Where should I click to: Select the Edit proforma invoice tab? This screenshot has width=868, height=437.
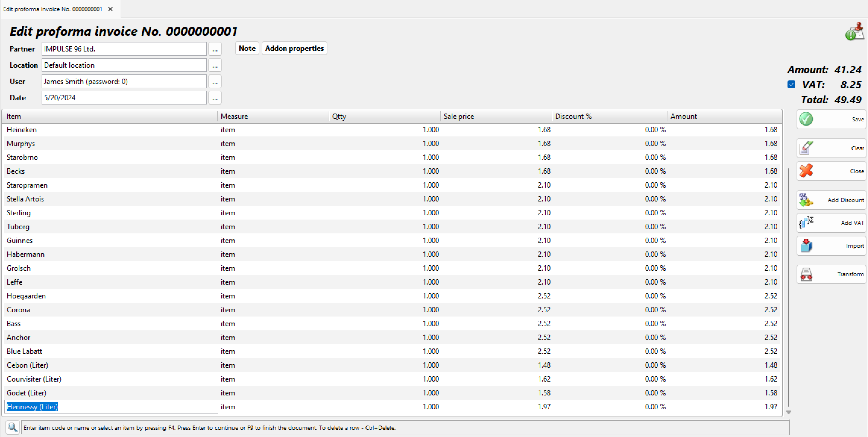click(x=52, y=9)
